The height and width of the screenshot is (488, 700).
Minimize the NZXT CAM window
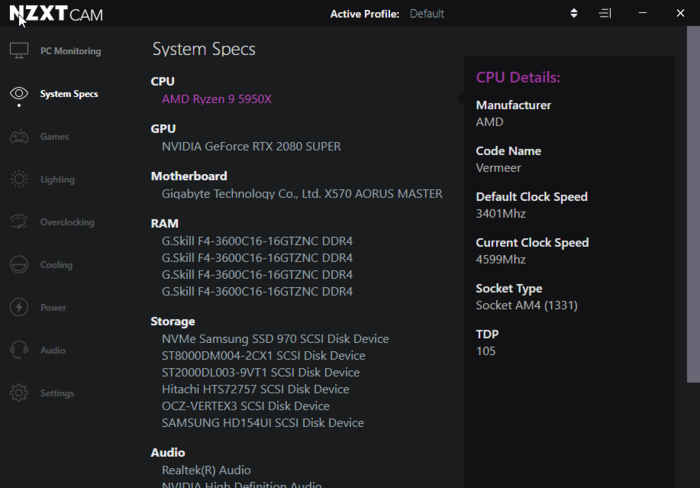click(642, 13)
